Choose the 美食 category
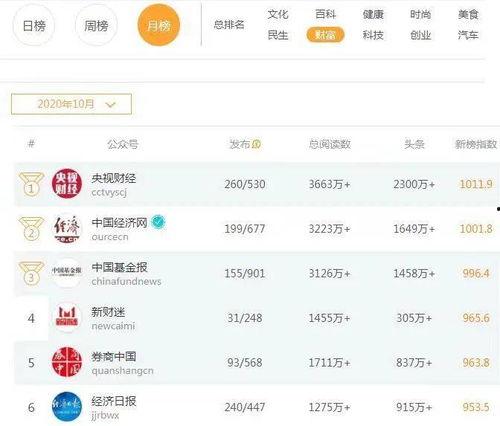 point(468,14)
